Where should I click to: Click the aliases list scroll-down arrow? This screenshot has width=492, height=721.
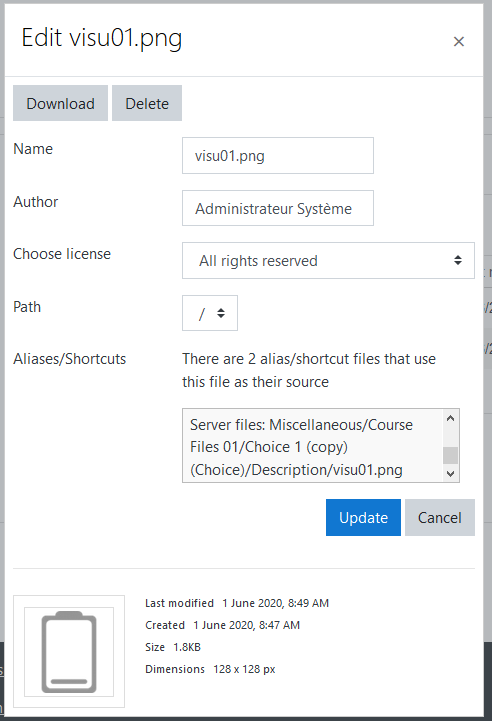tap(451, 473)
